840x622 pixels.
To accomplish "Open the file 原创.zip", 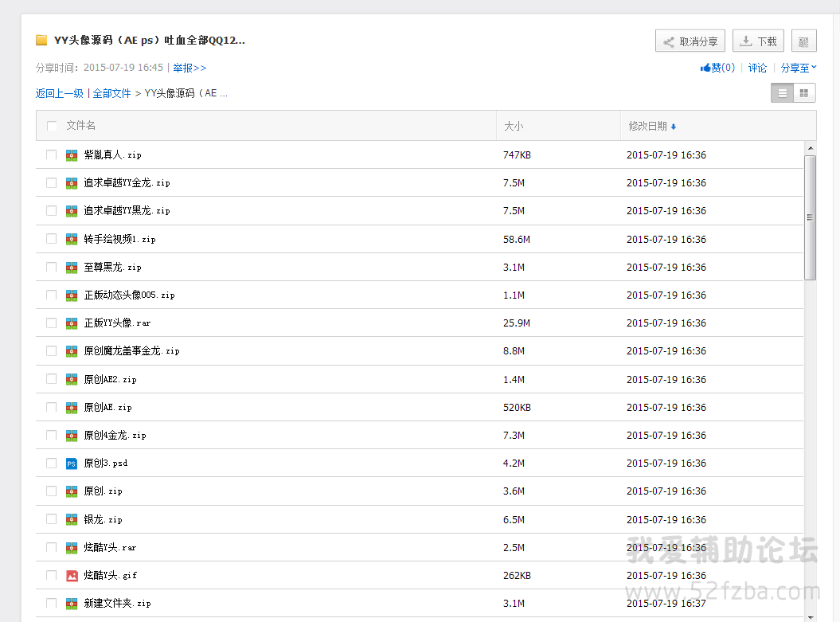I will click(103, 491).
